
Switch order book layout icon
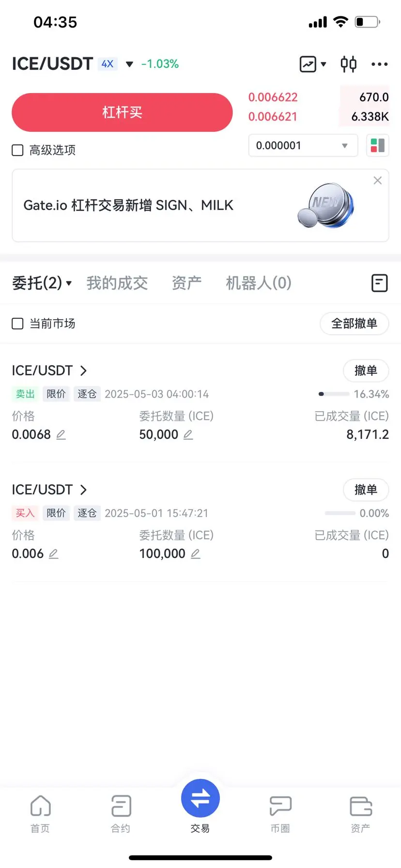378,145
